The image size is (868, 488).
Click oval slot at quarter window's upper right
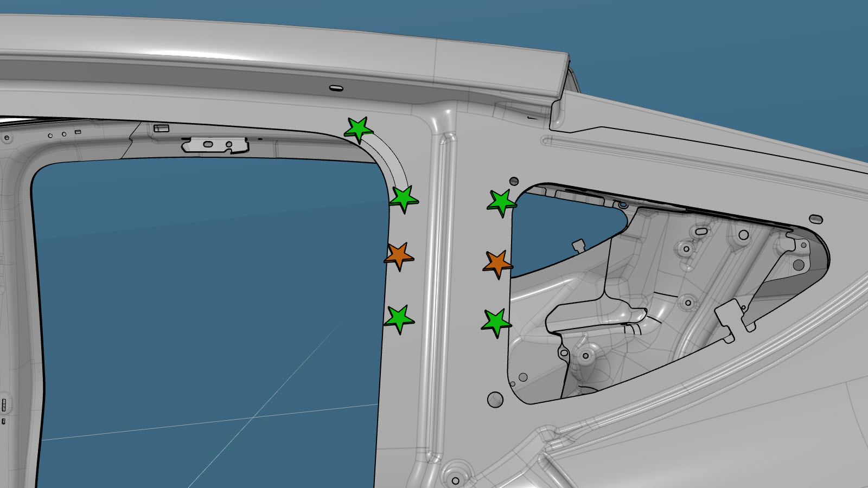pos(815,219)
